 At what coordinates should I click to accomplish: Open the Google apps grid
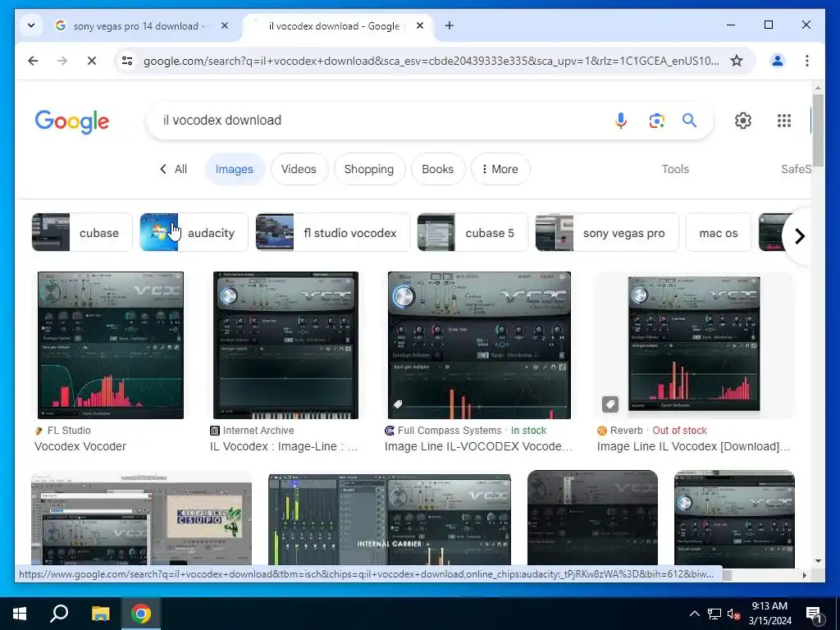point(784,121)
